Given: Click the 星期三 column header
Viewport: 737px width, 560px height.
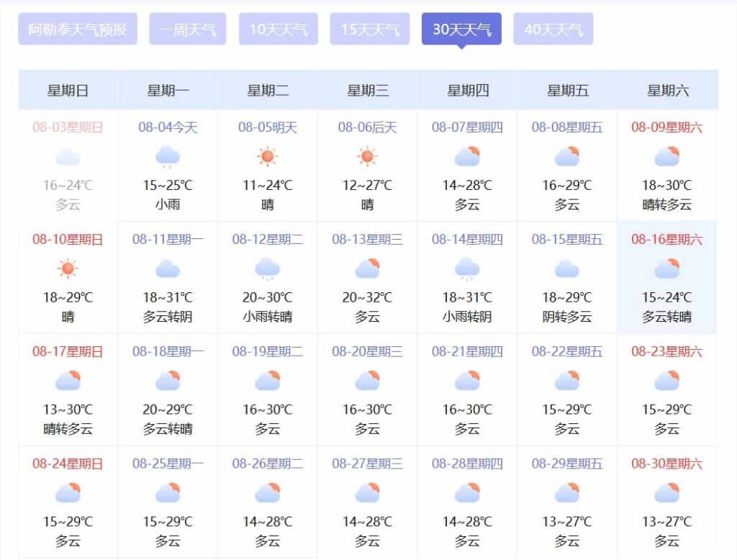Looking at the screenshot, I should (368, 90).
